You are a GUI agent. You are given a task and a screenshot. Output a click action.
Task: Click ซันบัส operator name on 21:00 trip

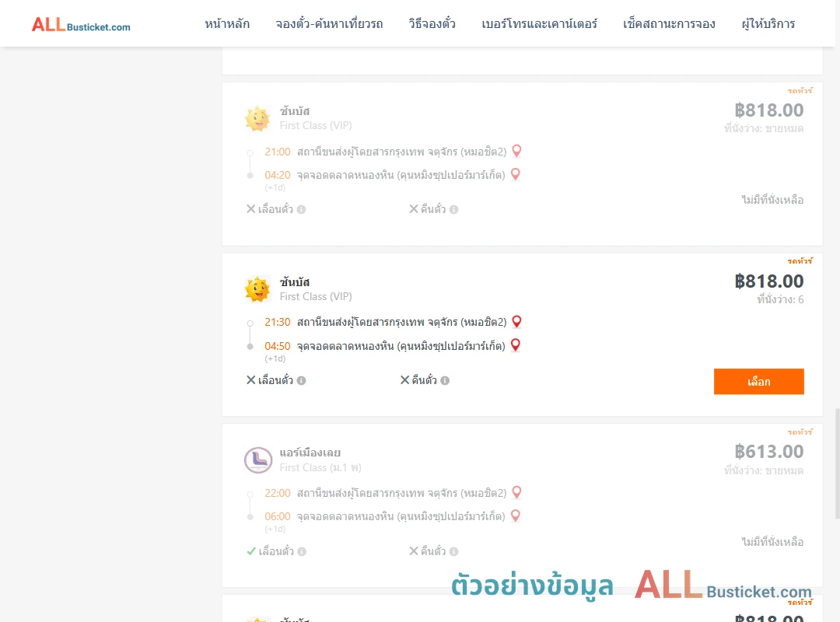click(295, 111)
